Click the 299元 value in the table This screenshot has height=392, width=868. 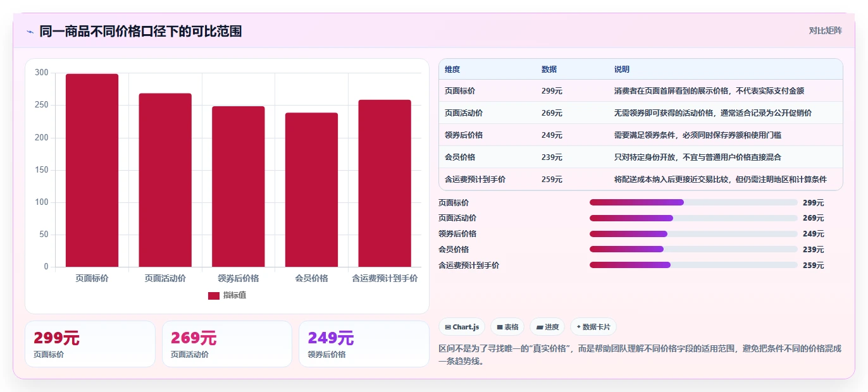(552, 91)
